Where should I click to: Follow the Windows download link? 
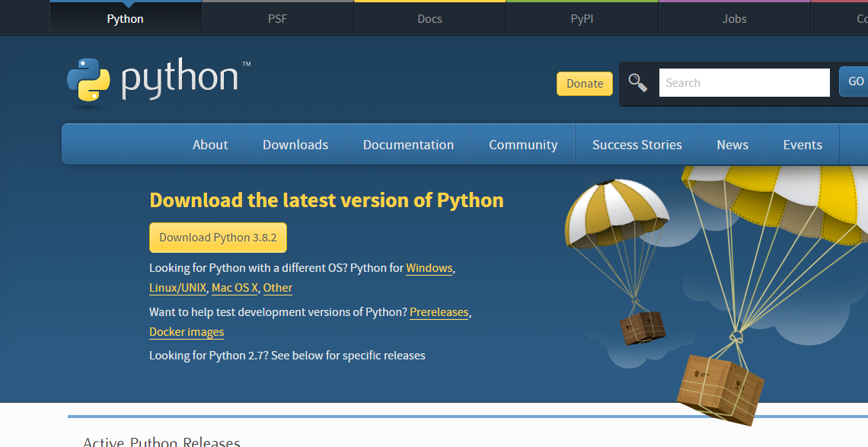(429, 268)
